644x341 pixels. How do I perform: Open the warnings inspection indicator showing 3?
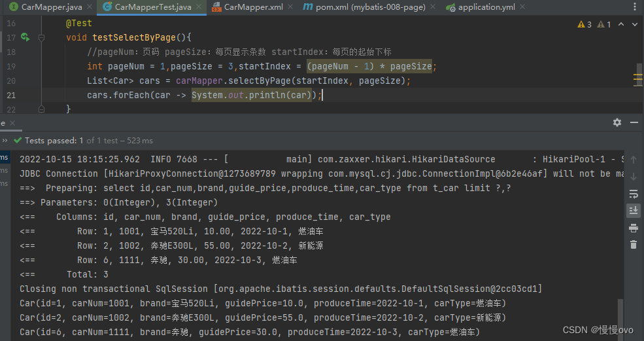click(x=585, y=25)
